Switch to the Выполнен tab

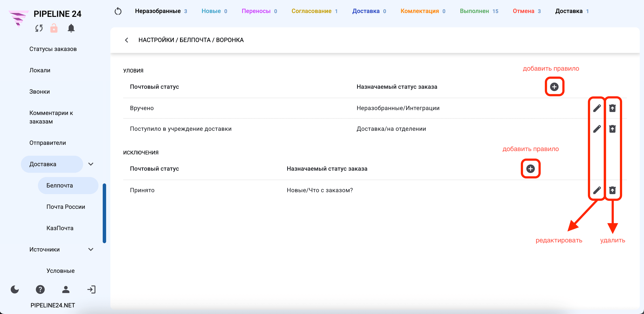479,11
